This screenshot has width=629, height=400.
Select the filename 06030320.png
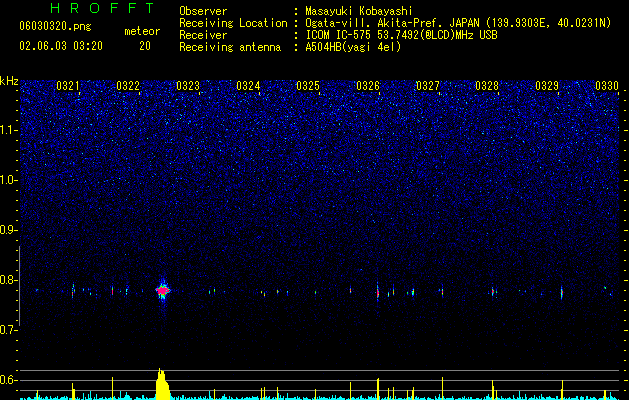click(55, 26)
